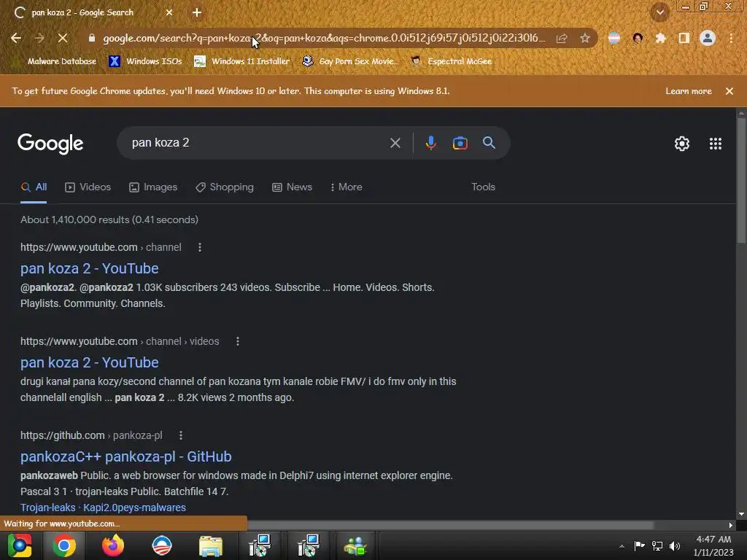Image resolution: width=747 pixels, height=560 pixels.
Task: Open the blue-red circular taskbar app
Action: pyautogui.click(x=161, y=545)
